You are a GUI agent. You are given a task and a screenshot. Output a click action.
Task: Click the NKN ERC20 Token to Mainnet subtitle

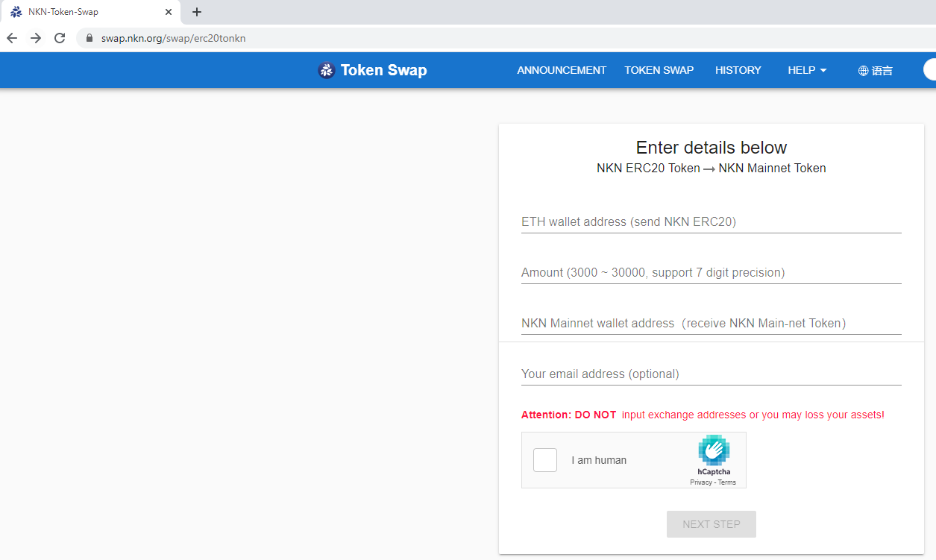(712, 169)
